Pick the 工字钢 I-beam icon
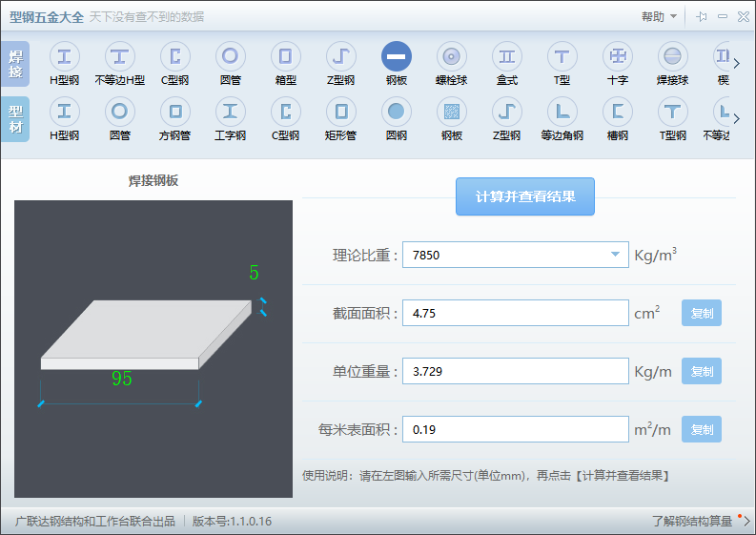The height and width of the screenshot is (535, 756). [x=231, y=112]
